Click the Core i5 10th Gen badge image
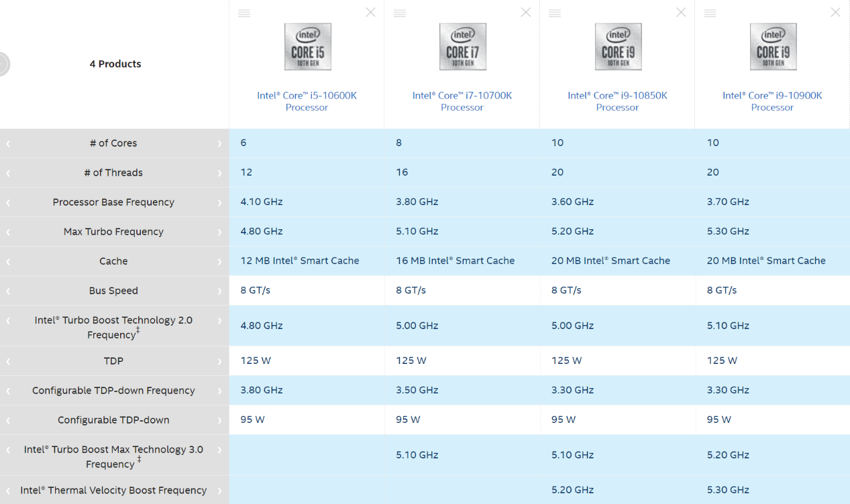The height and width of the screenshot is (504, 850). 307,47
